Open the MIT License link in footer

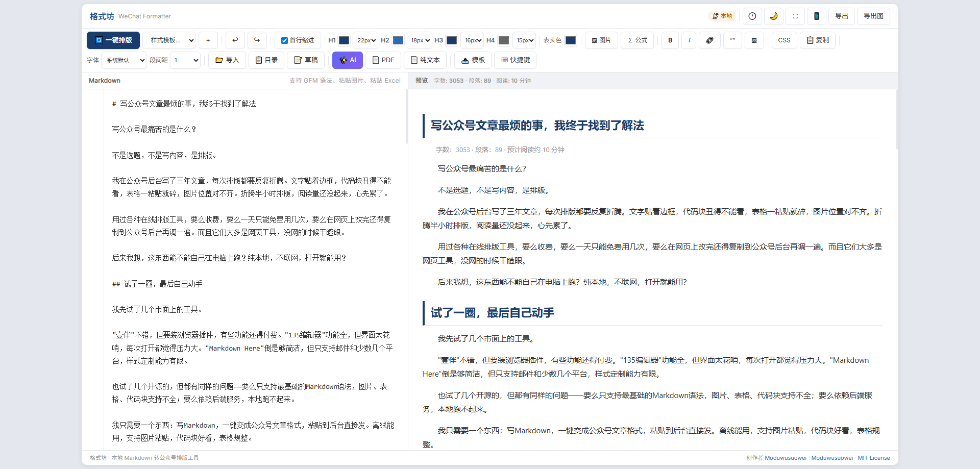(874, 458)
